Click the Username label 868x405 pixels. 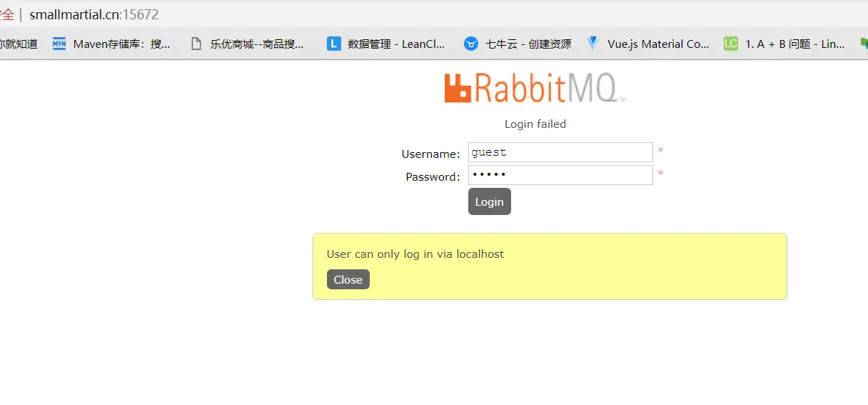[x=431, y=154]
